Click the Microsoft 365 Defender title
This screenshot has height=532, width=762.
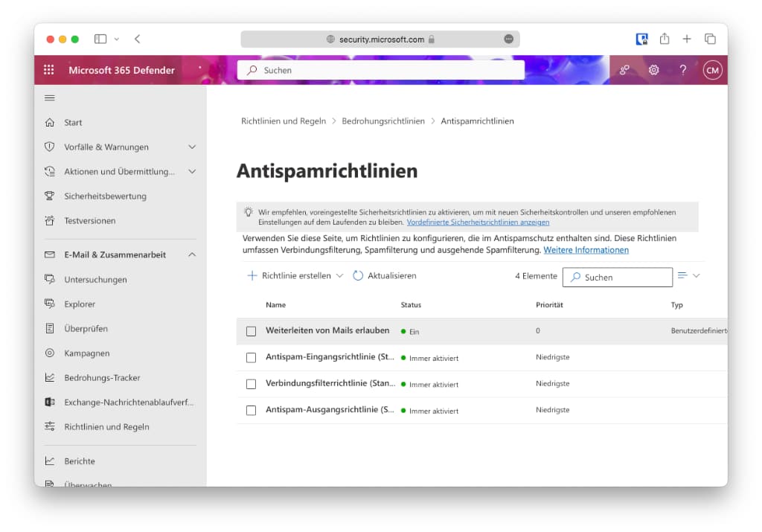(x=121, y=70)
